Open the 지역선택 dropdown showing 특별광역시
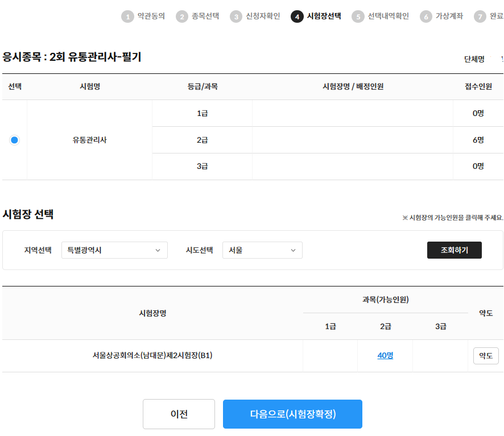 coord(114,250)
